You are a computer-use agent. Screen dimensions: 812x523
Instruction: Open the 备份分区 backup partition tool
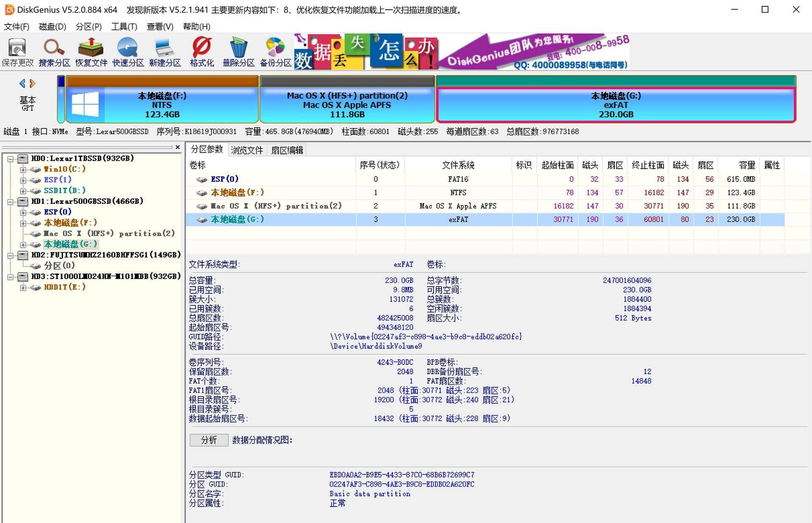tap(275, 51)
